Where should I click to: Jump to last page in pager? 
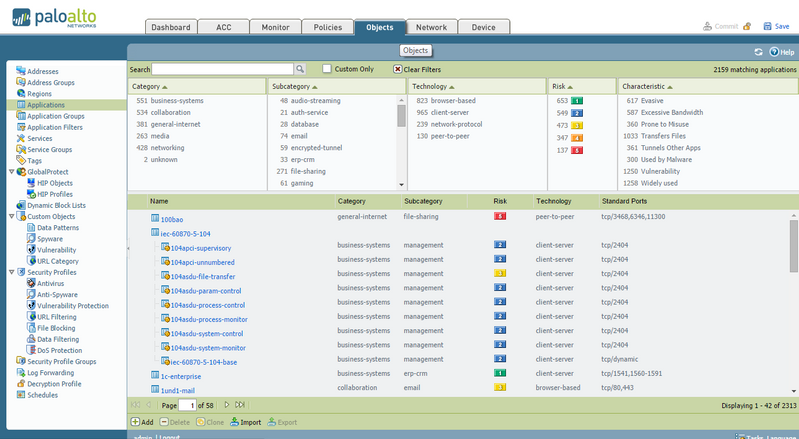(240, 405)
